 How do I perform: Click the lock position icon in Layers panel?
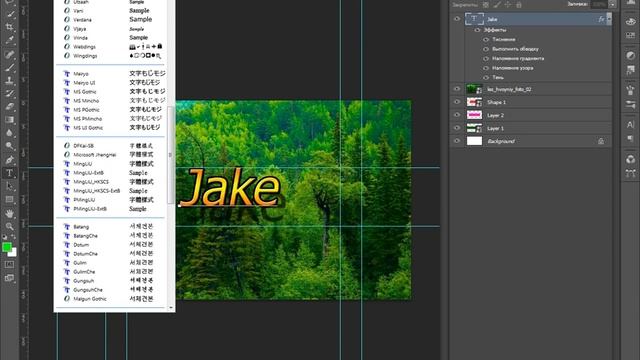508,5
